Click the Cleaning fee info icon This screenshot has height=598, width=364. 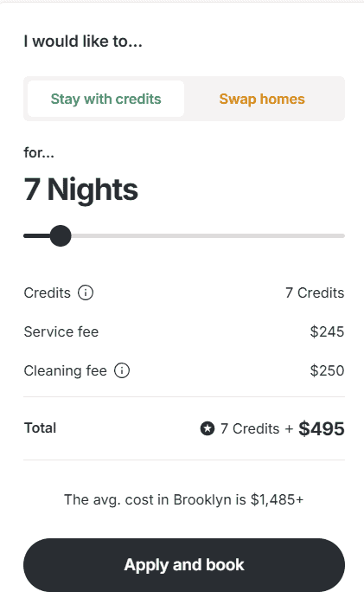pos(122,370)
